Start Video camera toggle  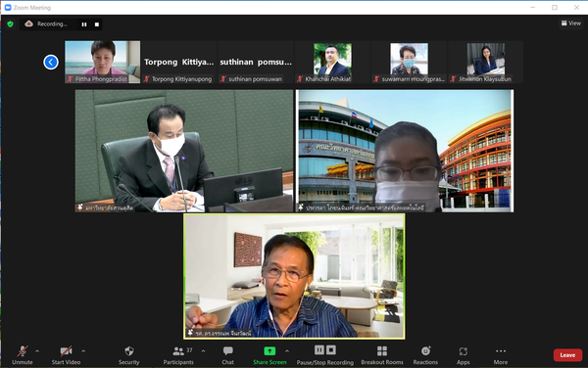[x=66, y=355]
